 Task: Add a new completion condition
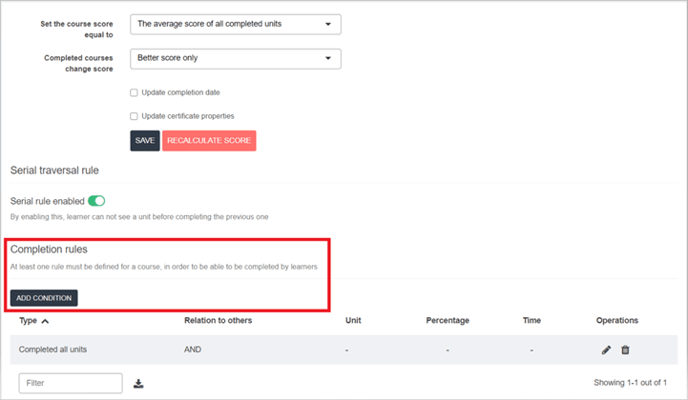44,298
